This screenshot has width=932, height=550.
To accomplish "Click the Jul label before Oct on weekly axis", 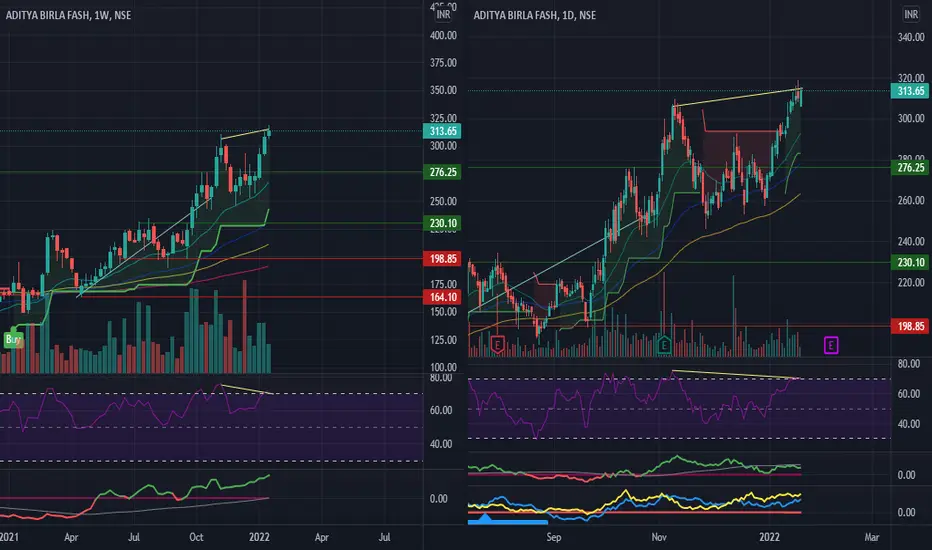I will 134,537.
